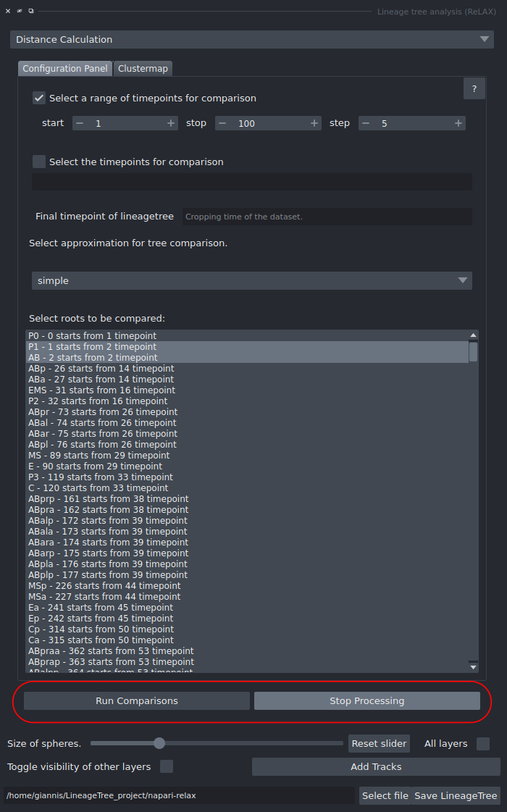Increase the step value with plus icon

coord(458,122)
